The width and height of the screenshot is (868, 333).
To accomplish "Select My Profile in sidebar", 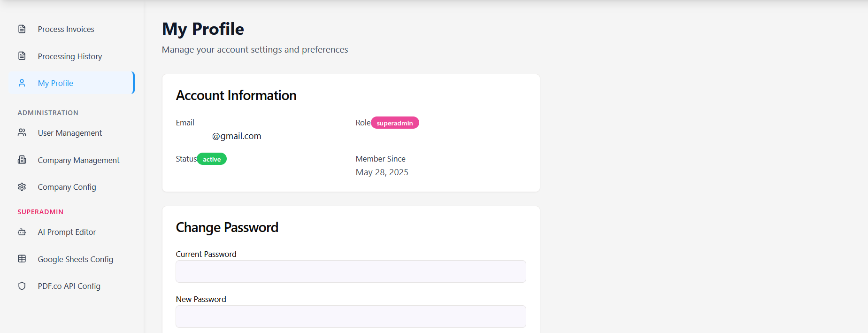I will coord(55,83).
